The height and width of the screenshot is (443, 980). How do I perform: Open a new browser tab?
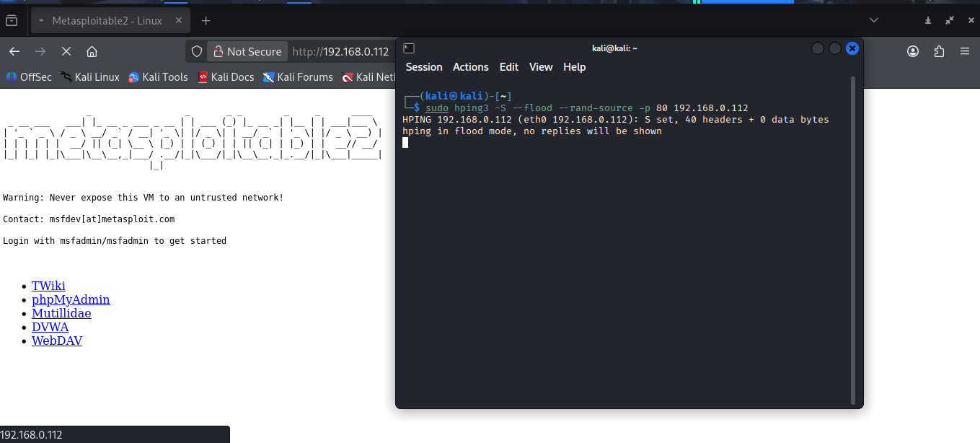point(206,21)
